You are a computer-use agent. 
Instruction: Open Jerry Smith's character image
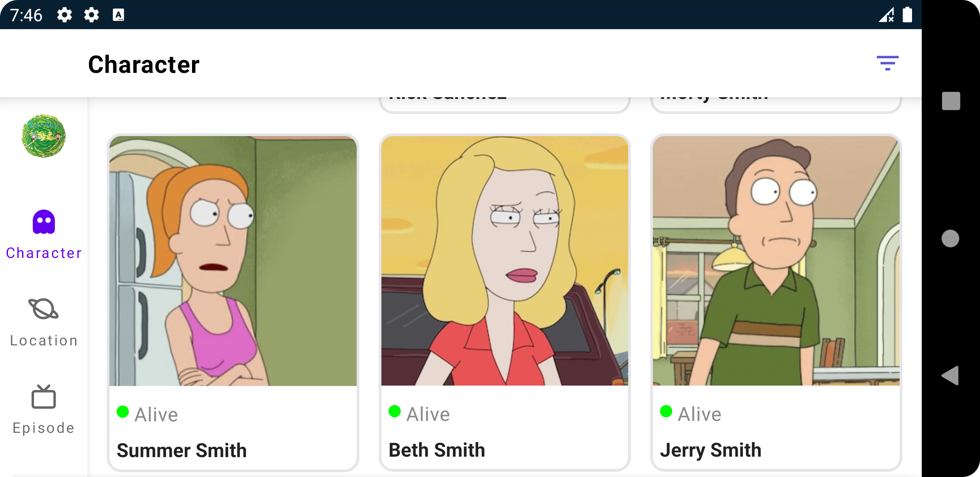pos(776,261)
